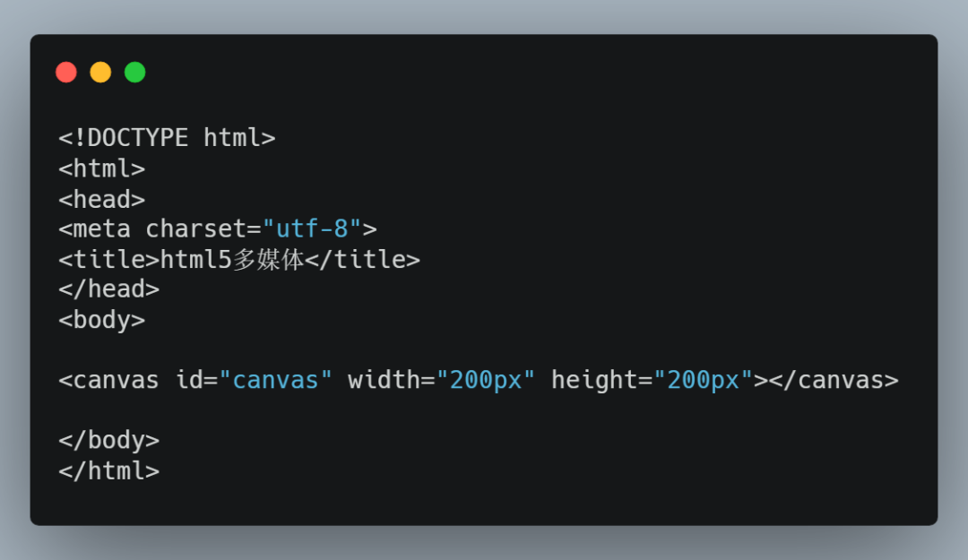This screenshot has height=560, width=968.
Task: Click the yellow minimize dot
Action: pos(100,73)
